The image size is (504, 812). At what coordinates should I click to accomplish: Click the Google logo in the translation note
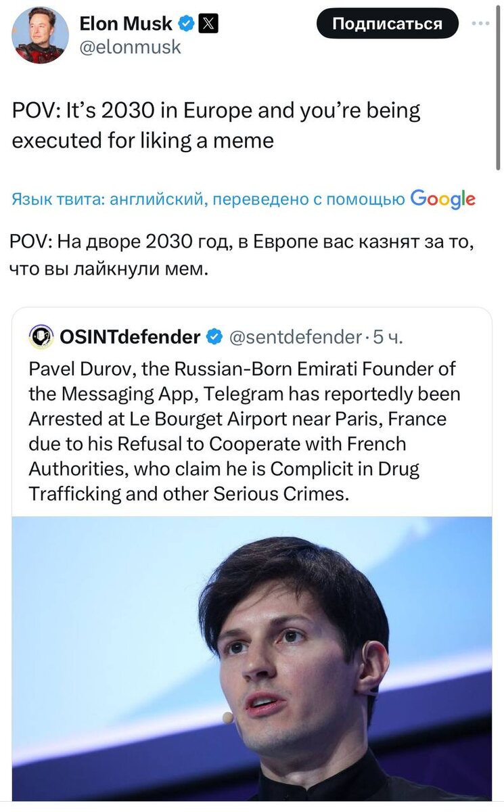[443, 199]
